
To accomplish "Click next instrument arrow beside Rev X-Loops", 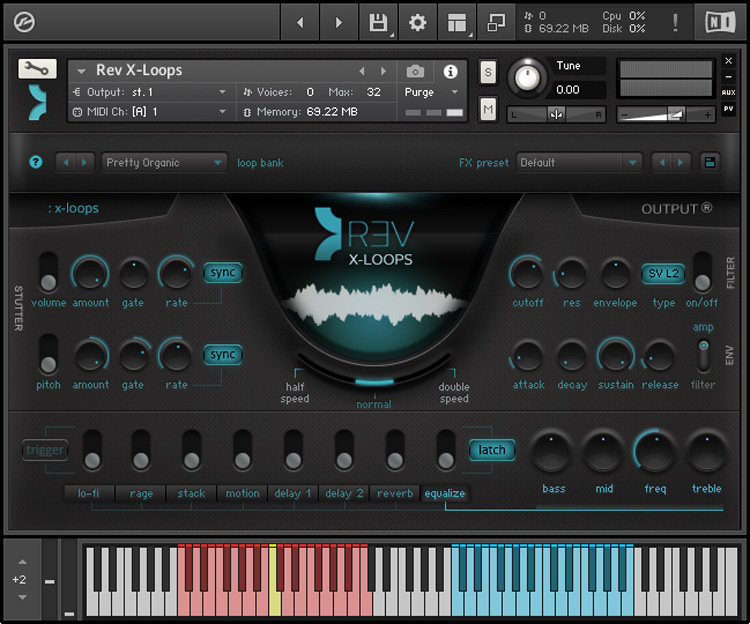I will coord(383,71).
